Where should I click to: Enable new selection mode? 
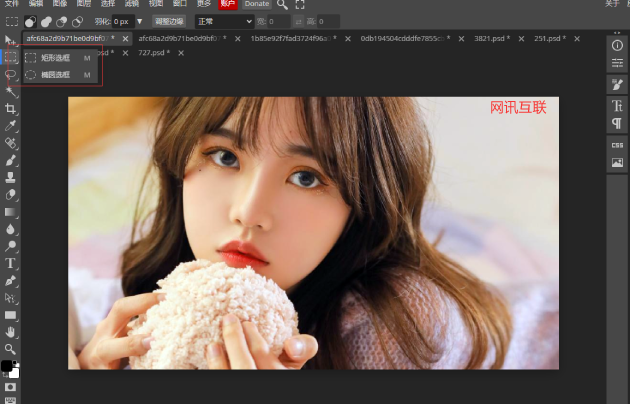coord(31,21)
